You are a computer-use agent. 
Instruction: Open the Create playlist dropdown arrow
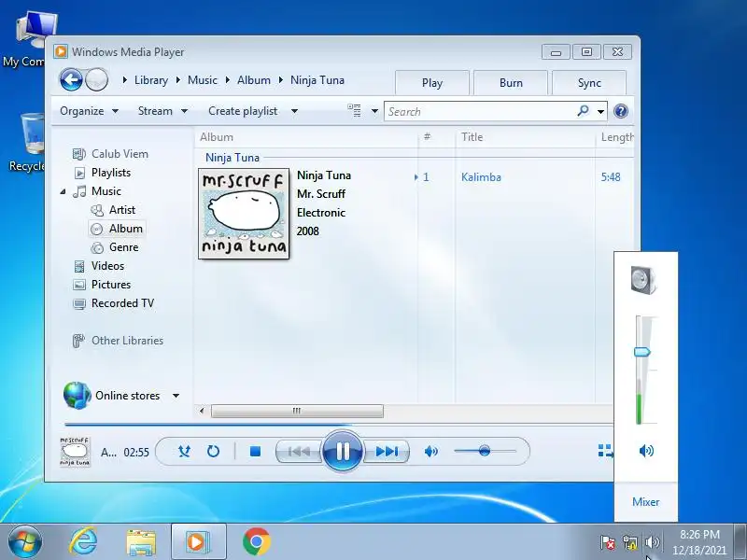[x=294, y=111]
